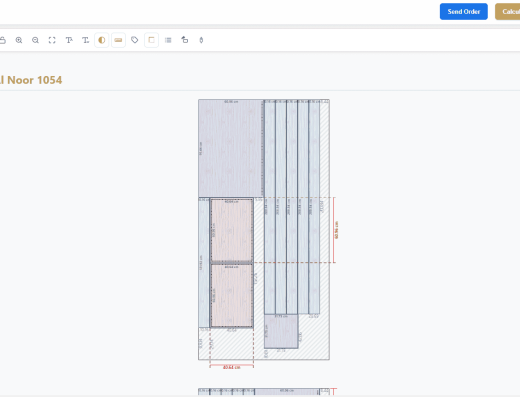520x397 pixels.
Task: Click the red vertical 60.96 cm dimension label
Action: click(336, 230)
